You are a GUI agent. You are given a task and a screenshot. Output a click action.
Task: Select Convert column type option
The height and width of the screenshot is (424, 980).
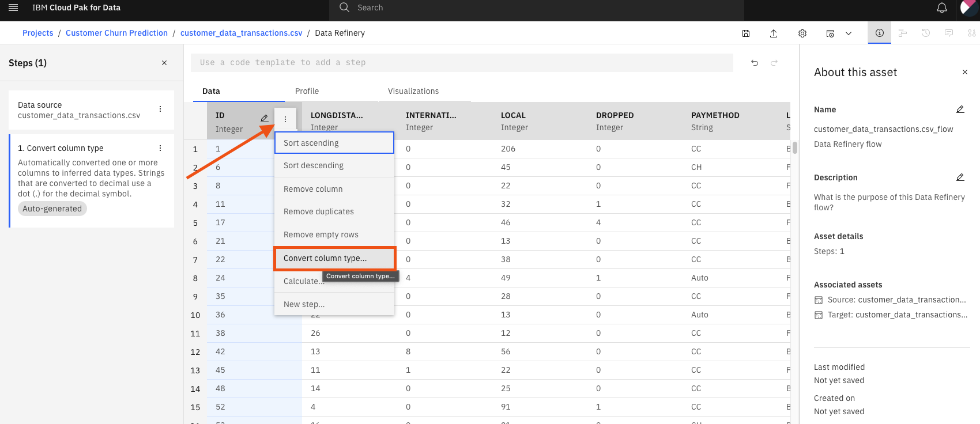[x=334, y=258]
